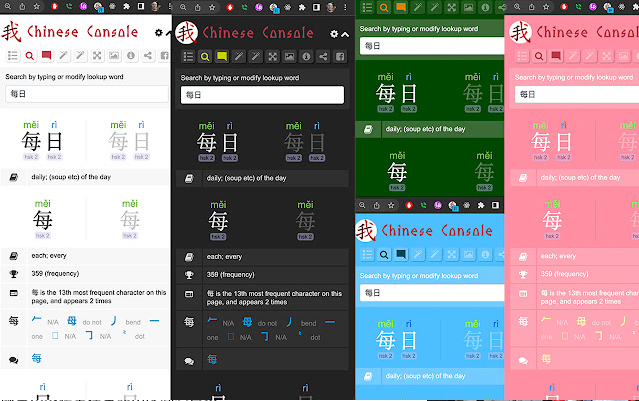Screen dimensions: 639x401
Task: Open the red comment bubble in white panel
Action: tap(46, 56)
